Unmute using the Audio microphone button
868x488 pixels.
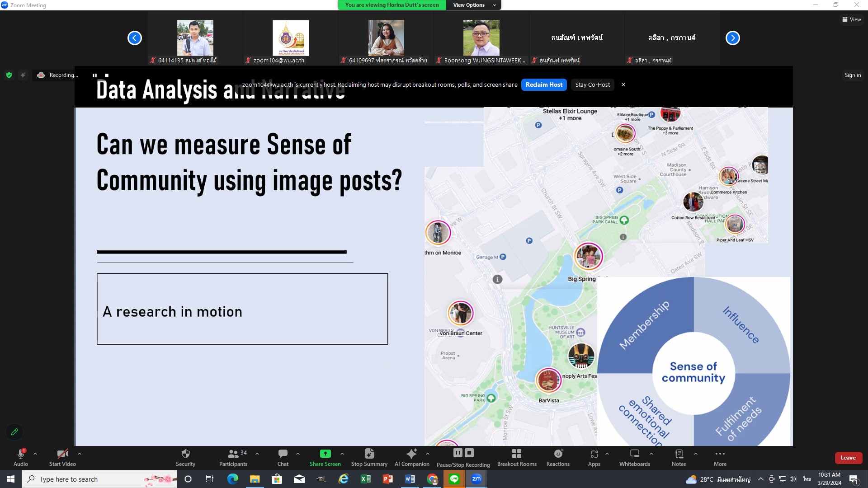pyautogui.click(x=21, y=454)
